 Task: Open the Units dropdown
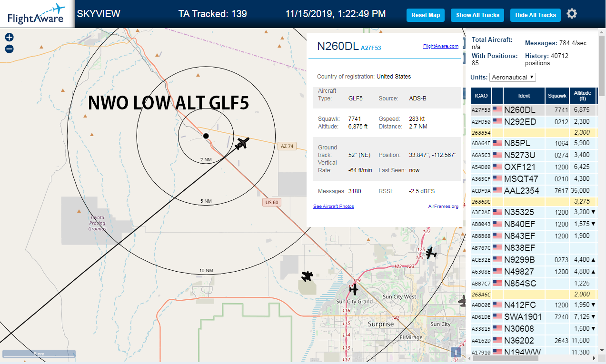click(x=513, y=77)
